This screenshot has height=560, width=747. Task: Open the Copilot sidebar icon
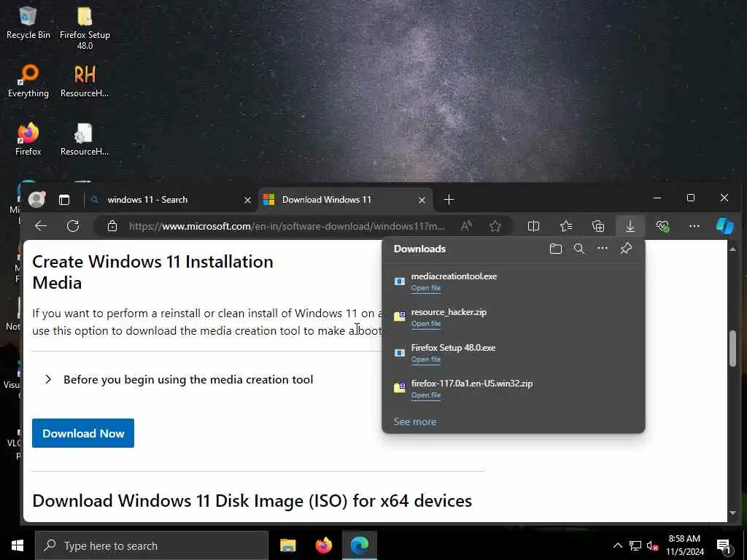pos(725,226)
